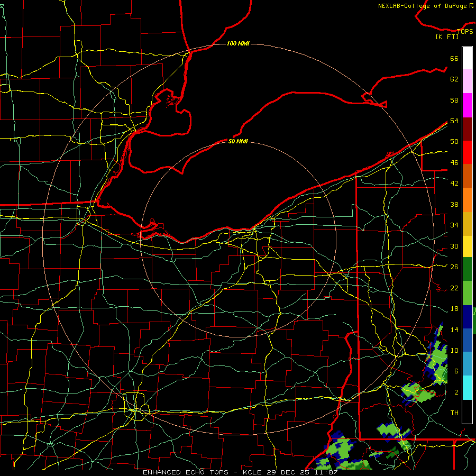The image size is (476, 476).
Task: Pick the bright orange legend swatch
Action: click(x=467, y=200)
